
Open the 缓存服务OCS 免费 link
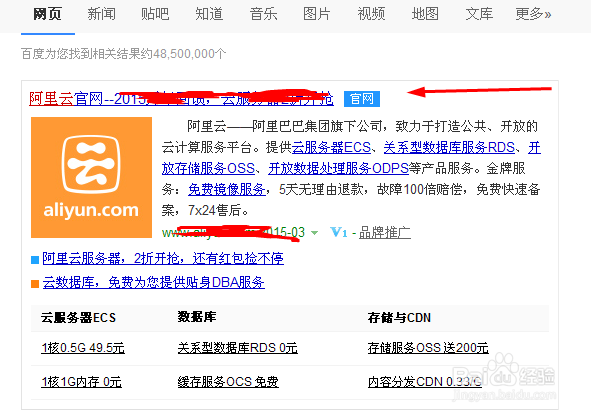[x=228, y=382]
